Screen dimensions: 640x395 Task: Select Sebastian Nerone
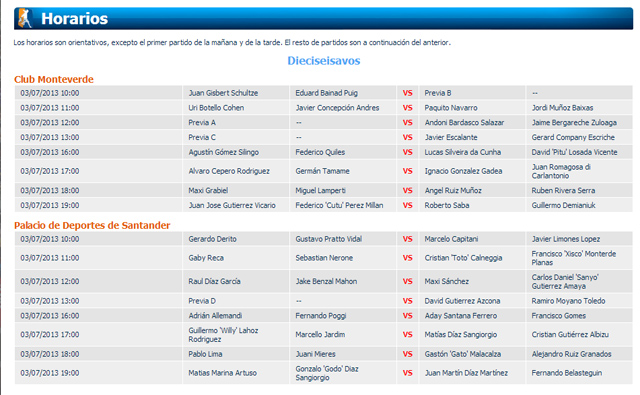(324, 258)
